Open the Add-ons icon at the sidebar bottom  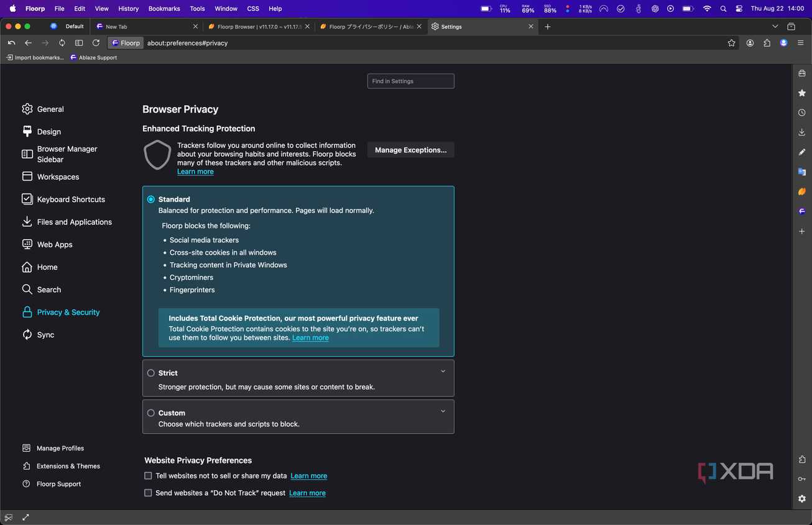(802, 459)
